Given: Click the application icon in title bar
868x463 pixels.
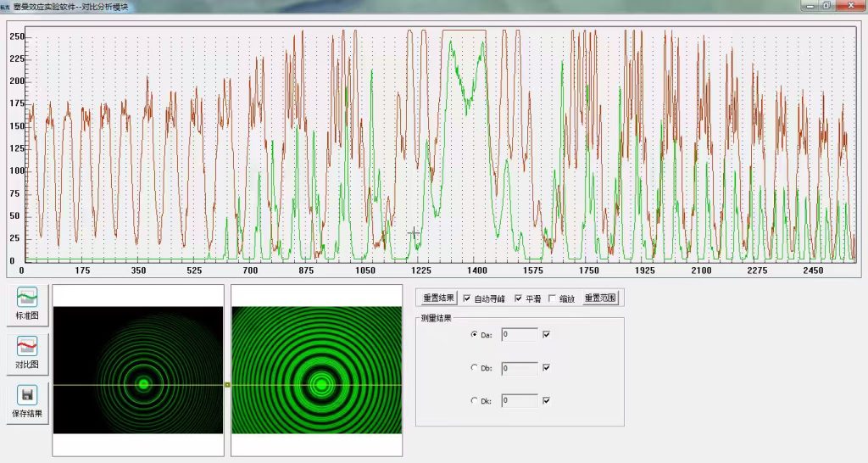Looking at the screenshot, I should point(5,6).
